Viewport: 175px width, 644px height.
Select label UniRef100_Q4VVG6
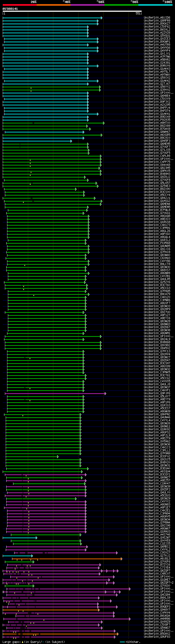[157, 48]
